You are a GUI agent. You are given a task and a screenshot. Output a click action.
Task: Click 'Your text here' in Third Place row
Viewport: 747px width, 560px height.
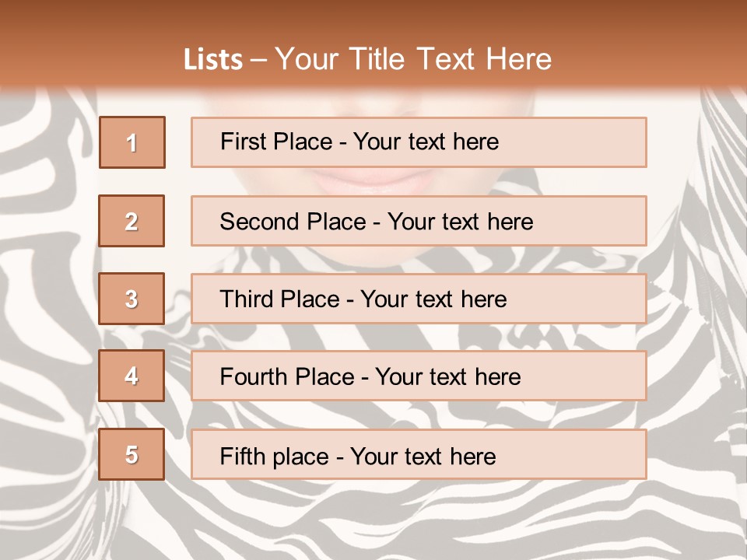tap(433, 299)
